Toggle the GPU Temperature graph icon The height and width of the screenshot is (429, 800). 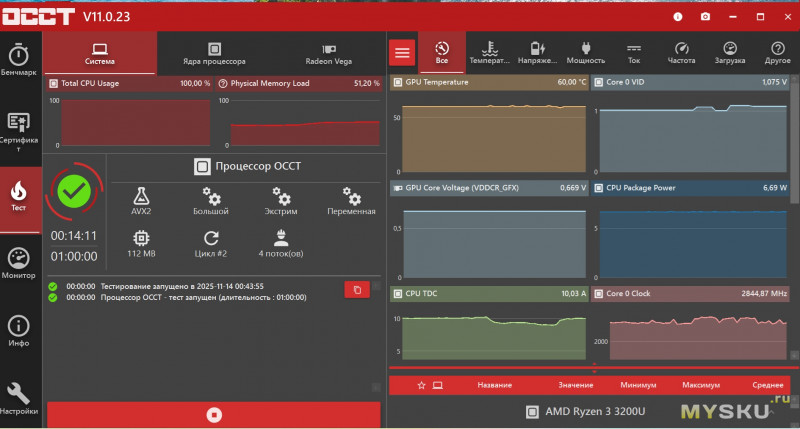pos(399,83)
